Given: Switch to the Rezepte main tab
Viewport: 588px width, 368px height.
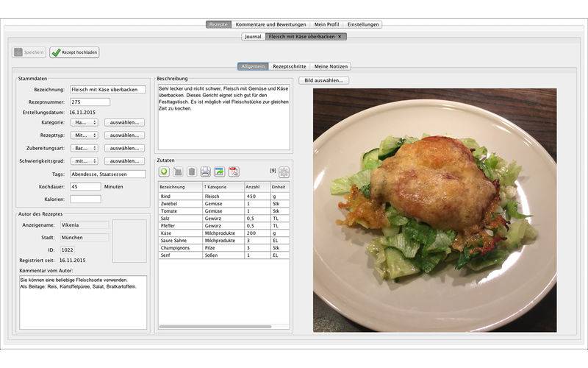Looking at the screenshot, I should [x=218, y=24].
